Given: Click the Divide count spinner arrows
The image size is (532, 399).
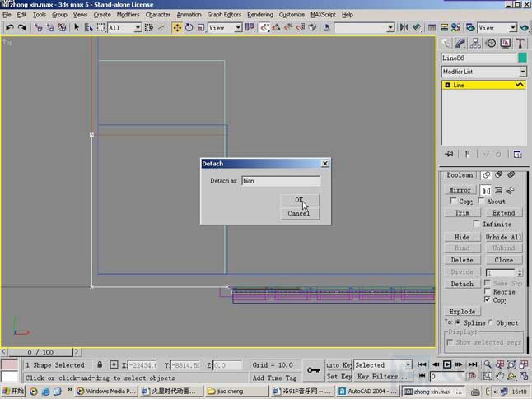Looking at the screenshot, I should pyautogui.click(x=520, y=272).
